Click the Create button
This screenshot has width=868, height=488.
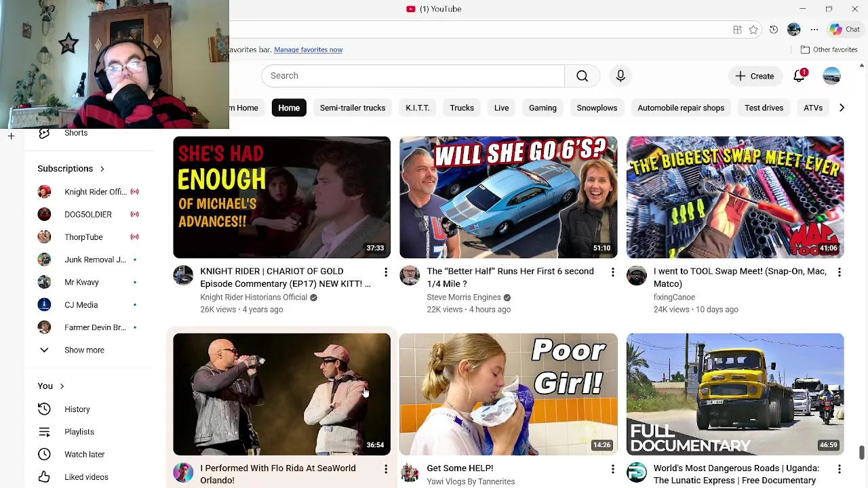point(755,76)
